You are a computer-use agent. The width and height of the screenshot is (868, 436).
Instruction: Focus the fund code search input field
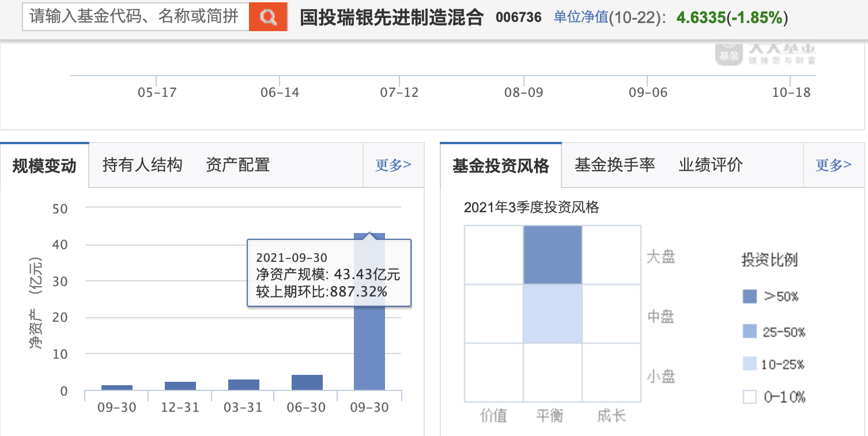point(135,17)
